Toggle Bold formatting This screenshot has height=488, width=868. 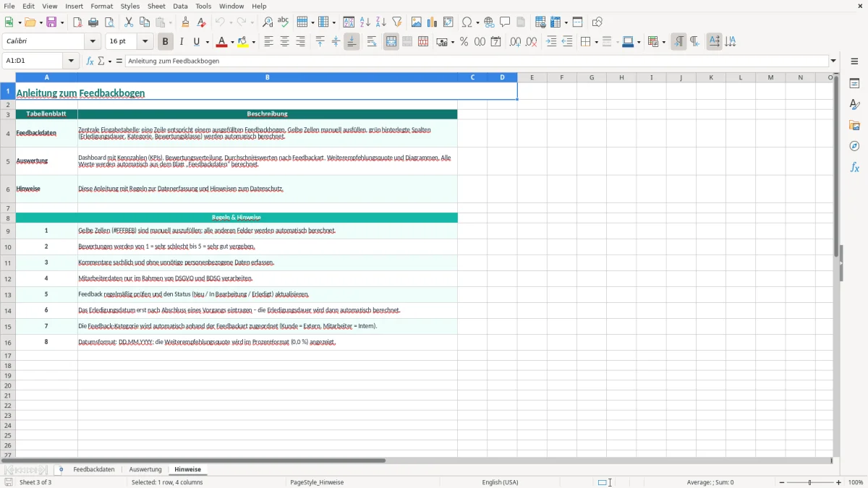[166, 42]
